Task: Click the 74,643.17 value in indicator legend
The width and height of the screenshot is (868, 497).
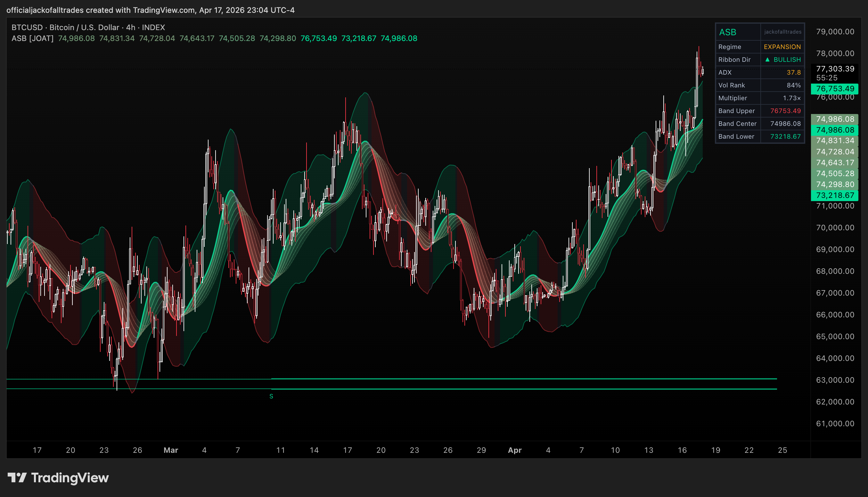Action: click(197, 38)
